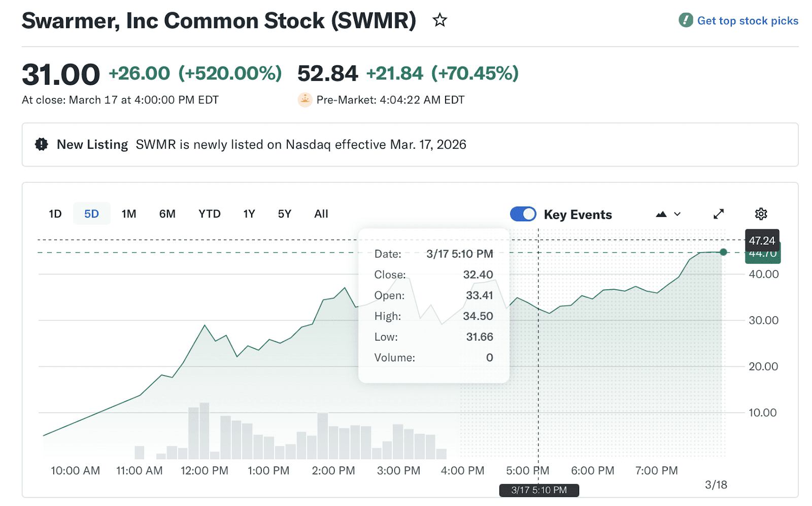This screenshot has height=506, width=812.
Task: Switch chart to YTD range
Action: click(x=210, y=214)
